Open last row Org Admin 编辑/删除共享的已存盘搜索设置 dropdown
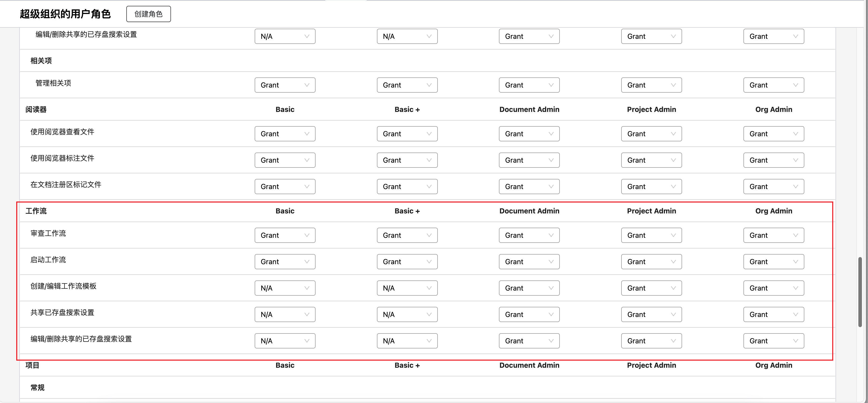Image resolution: width=868 pixels, height=403 pixels. coord(773,340)
